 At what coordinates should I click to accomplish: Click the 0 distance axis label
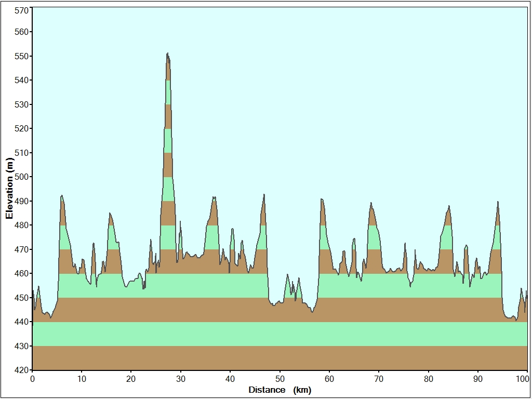32,379
